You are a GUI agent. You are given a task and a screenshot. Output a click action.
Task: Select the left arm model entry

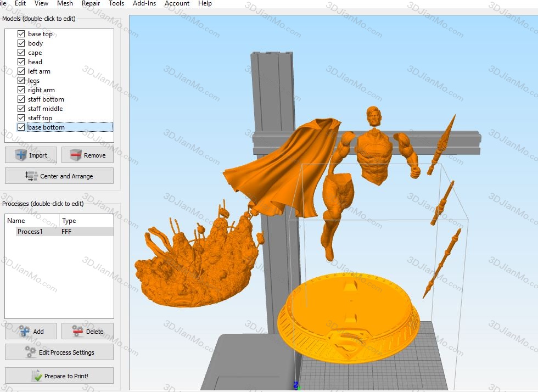click(39, 71)
